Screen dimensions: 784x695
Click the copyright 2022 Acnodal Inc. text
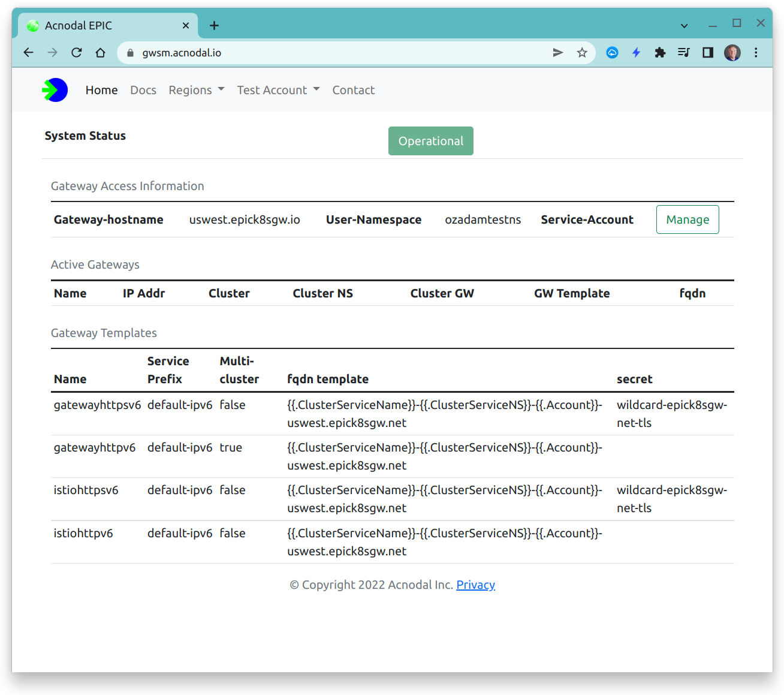[372, 585]
